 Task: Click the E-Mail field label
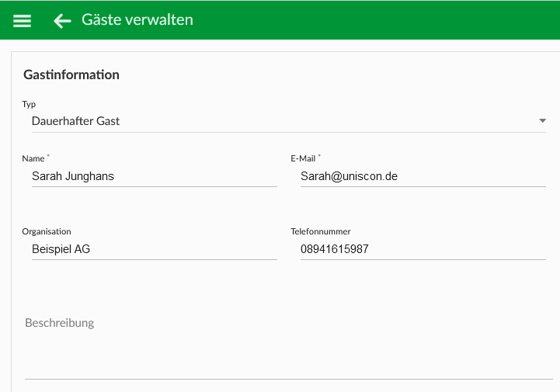pyautogui.click(x=303, y=158)
